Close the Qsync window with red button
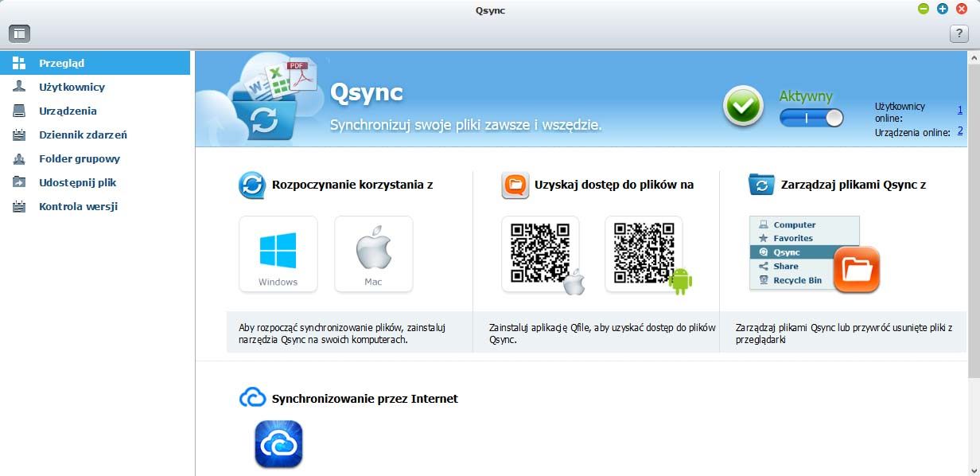The height and width of the screenshot is (476, 980). (962, 9)
